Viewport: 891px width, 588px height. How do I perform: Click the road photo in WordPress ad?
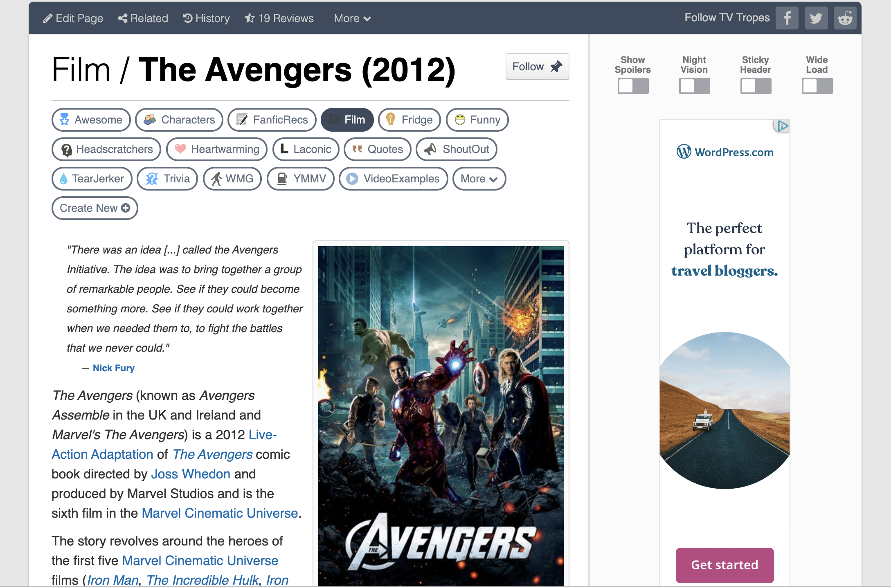tap(724, 410)
